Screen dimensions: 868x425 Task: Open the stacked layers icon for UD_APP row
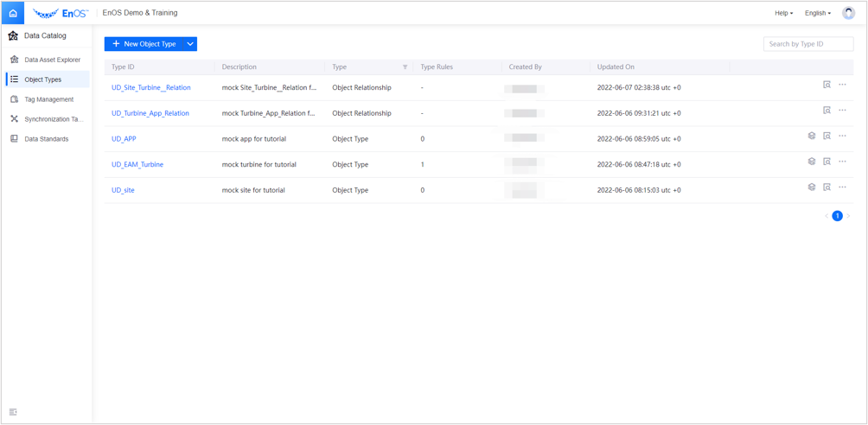click(812, 136)
